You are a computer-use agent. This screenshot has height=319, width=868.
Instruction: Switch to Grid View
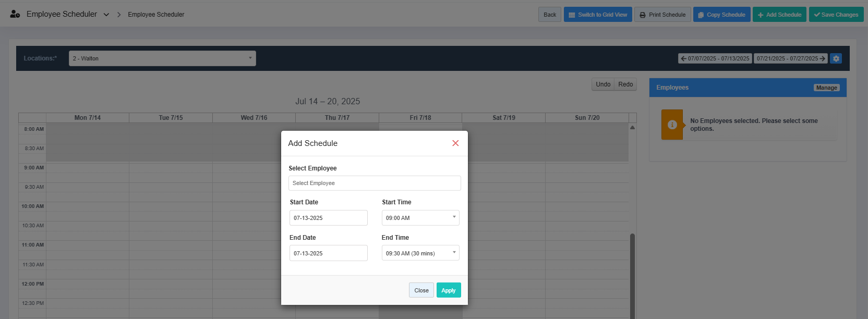[598, 15]
